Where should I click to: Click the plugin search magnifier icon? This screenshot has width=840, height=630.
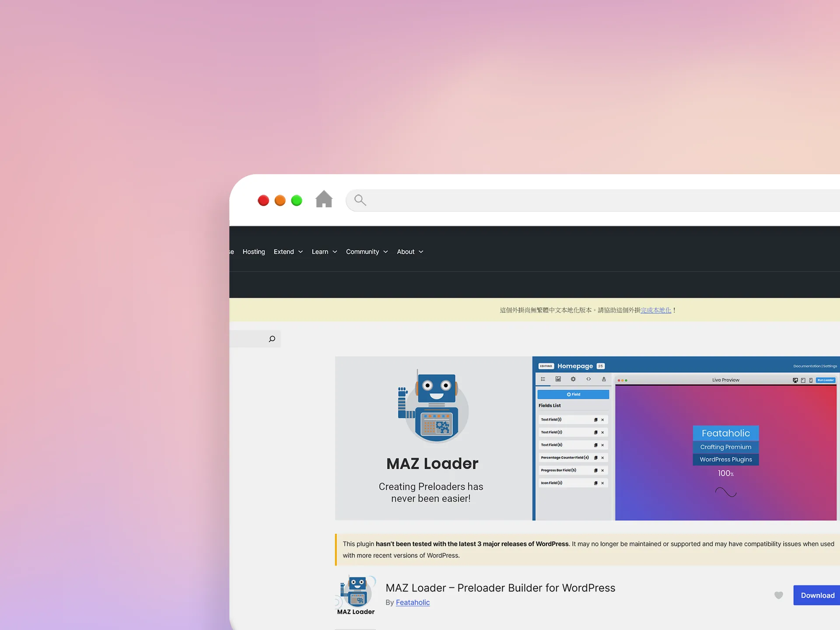(x=272, y=339)
